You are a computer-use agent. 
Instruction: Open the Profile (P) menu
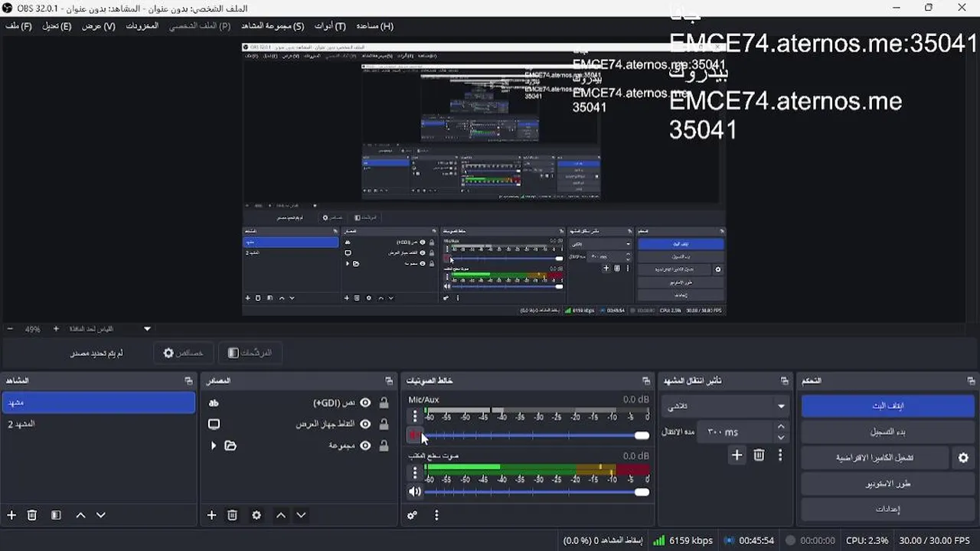click(200, 26)
